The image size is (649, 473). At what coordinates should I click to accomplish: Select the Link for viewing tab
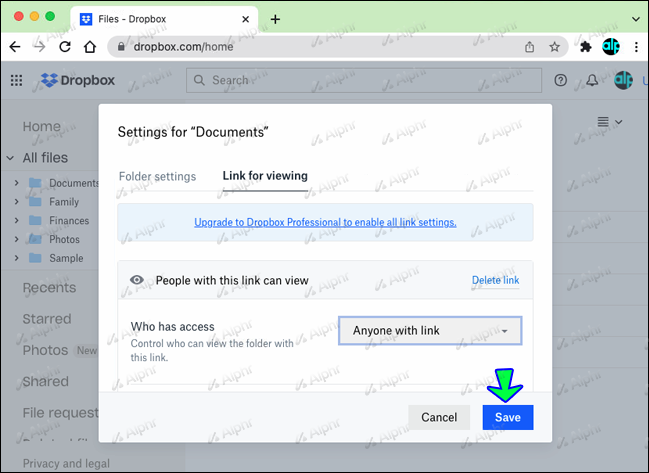coord(265,176)
